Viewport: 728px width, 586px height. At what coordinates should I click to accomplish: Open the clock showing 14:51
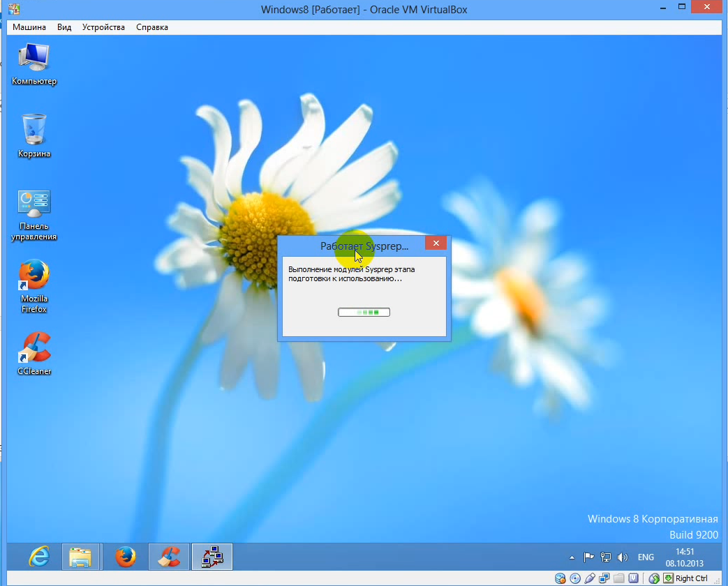[684, 557]
